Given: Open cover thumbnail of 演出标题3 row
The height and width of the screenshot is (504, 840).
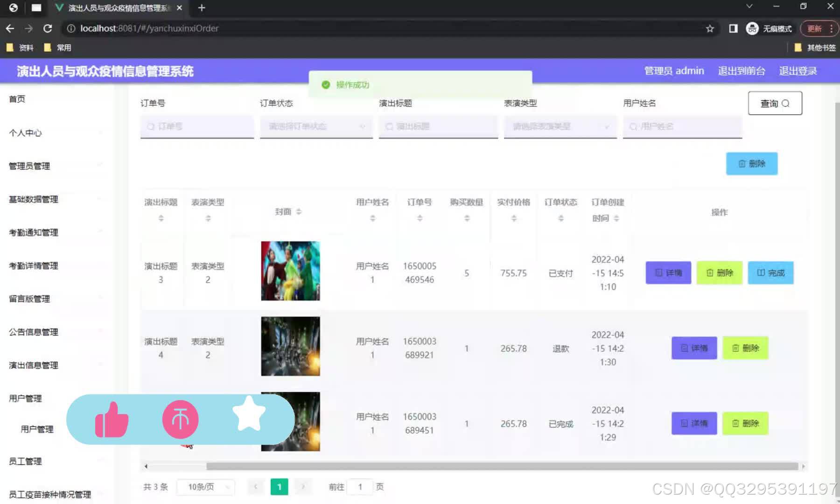Looking at the screenshot, I should (290, 271).
